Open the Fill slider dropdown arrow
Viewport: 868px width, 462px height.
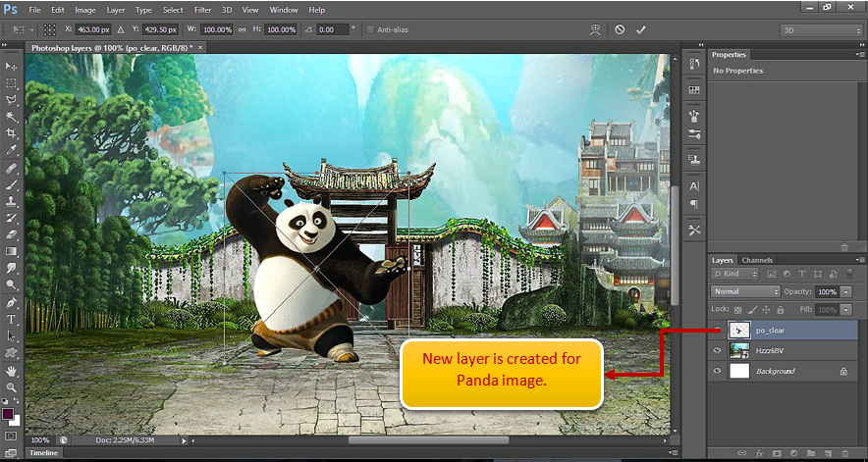point(847,310)
